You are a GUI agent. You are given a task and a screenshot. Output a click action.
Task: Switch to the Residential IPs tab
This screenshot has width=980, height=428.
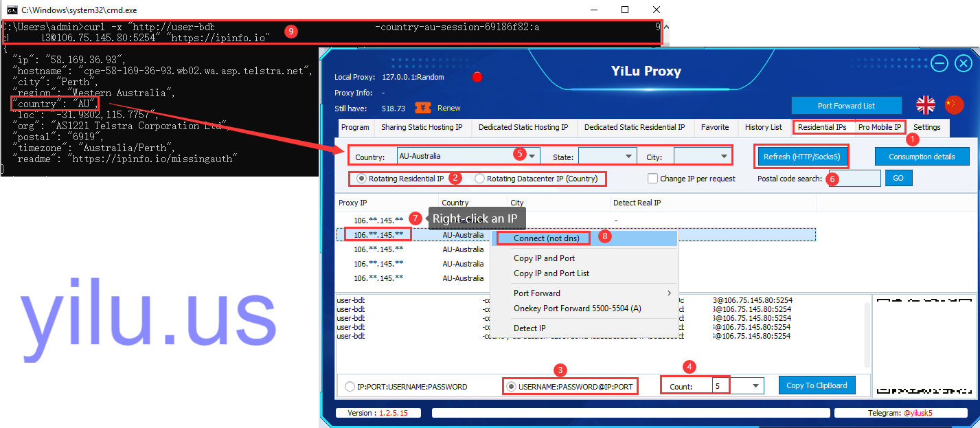[822, 127]
